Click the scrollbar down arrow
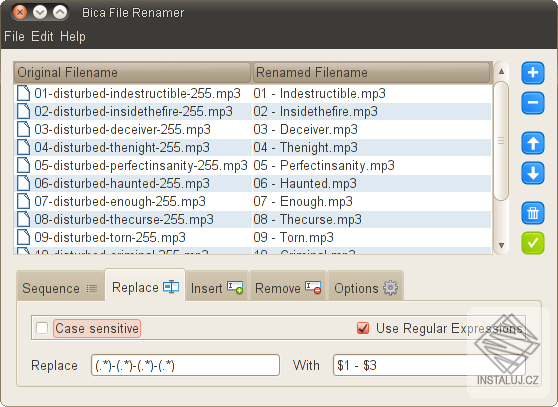The height and width of the screenshot is (407, 558). [x=501, y=245]
